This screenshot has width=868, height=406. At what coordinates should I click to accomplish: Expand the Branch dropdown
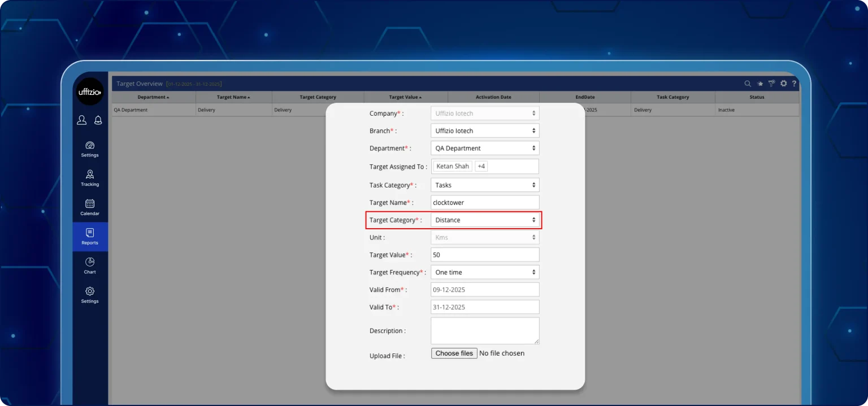pyautogui.click(x=485, y=131)
